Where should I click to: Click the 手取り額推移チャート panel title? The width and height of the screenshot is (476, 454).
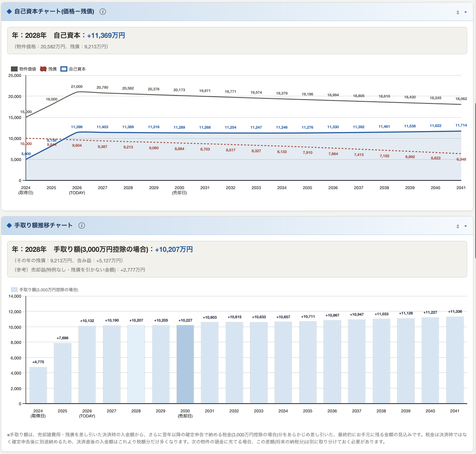[43, 225]
